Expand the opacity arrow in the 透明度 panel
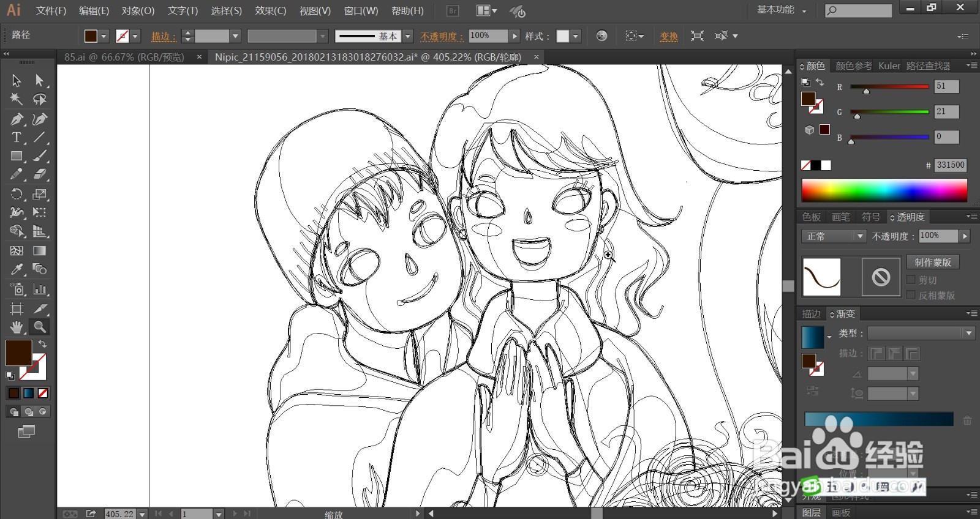The height and width of the screenshot is (519, 980). 965,236
